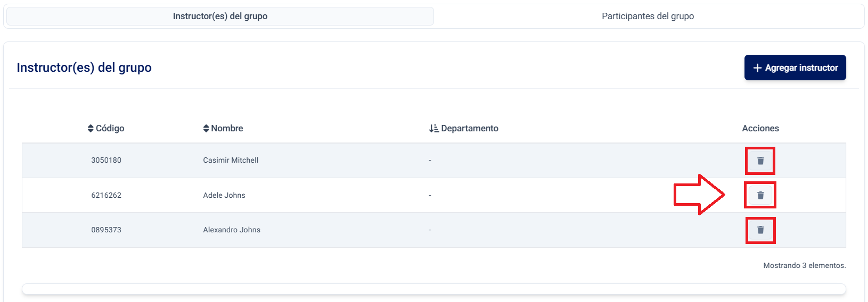Select code 0895373 in the table
The height and width of the screenshot is (302, 868).
point(106,230)
